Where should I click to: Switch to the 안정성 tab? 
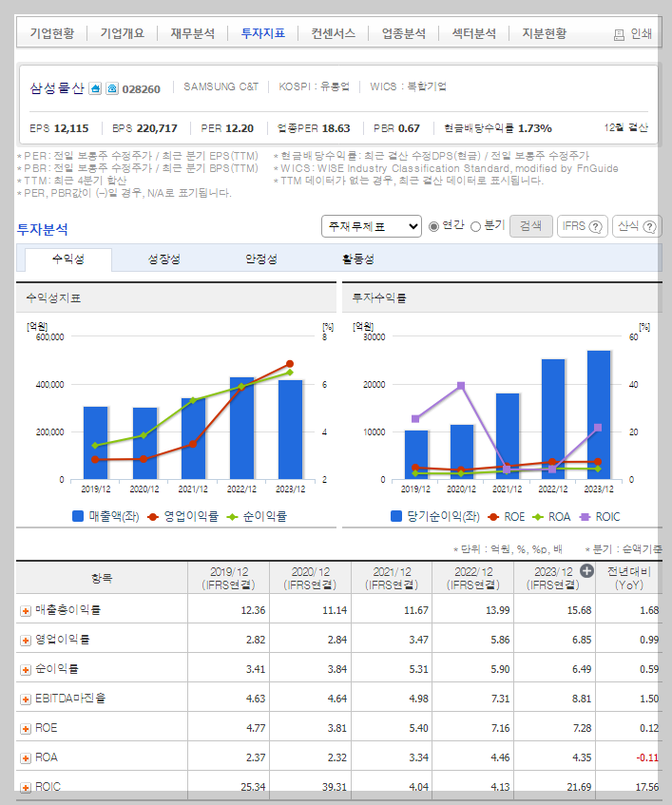click(261, 259)
